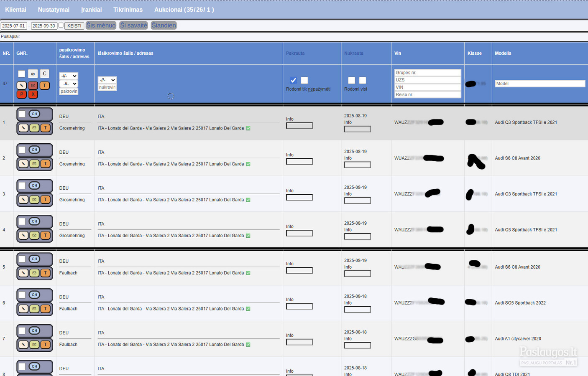Click the orange T icon in row 3
The height and width of the screenshot is (376, 588).
tap(45, 200)
